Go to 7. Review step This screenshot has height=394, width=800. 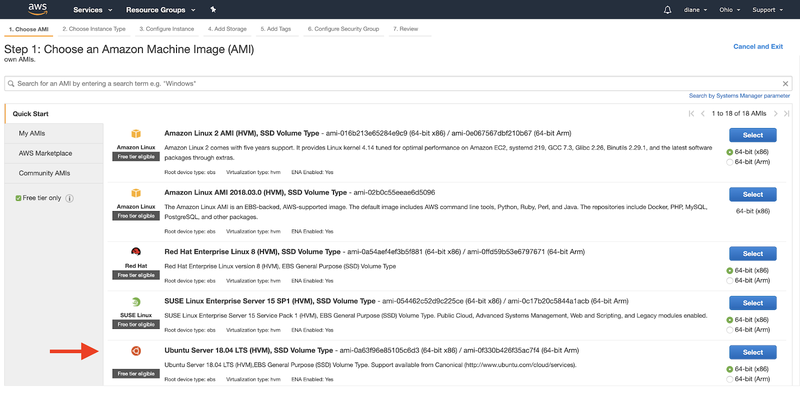(x=406, y=29)
